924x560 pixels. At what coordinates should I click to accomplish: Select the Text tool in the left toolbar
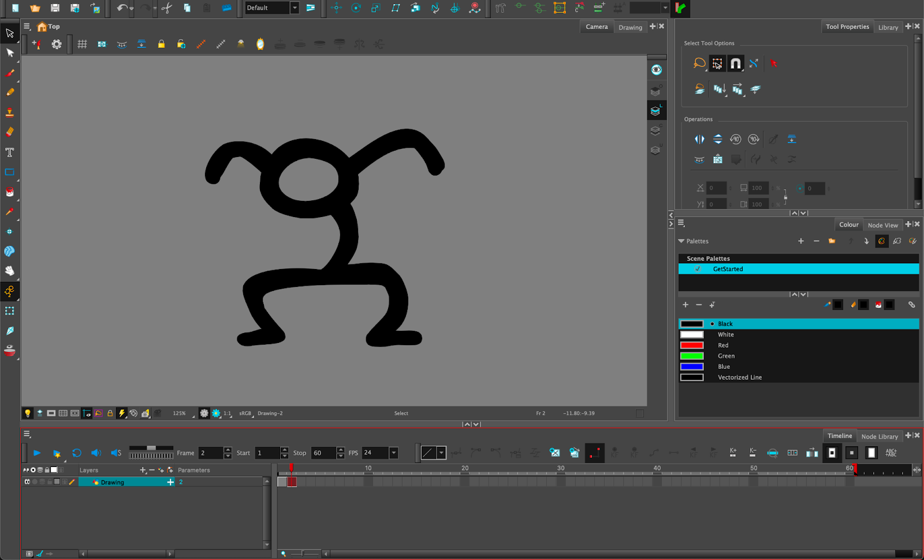(10, 152)
